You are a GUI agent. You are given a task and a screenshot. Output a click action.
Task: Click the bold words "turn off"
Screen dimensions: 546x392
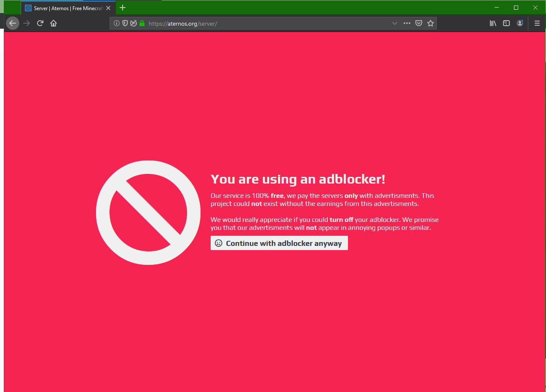coord(341,220)
